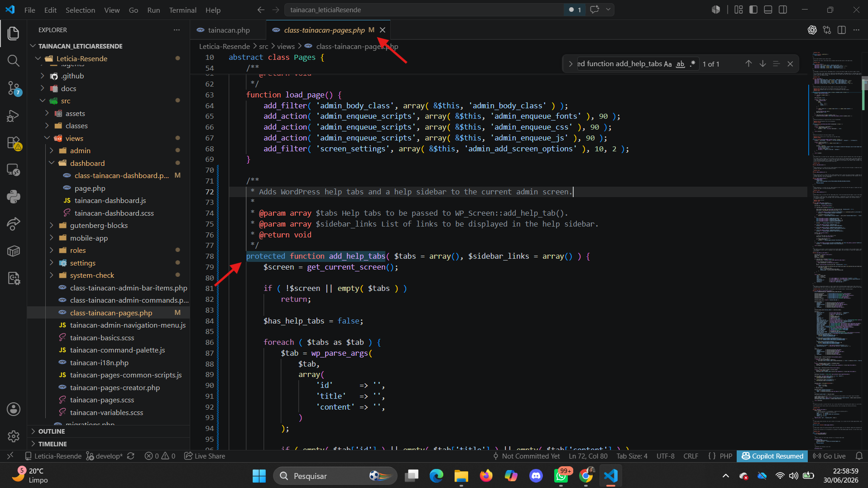Switch to the tainacan.php tab

(x=228, y=30)
